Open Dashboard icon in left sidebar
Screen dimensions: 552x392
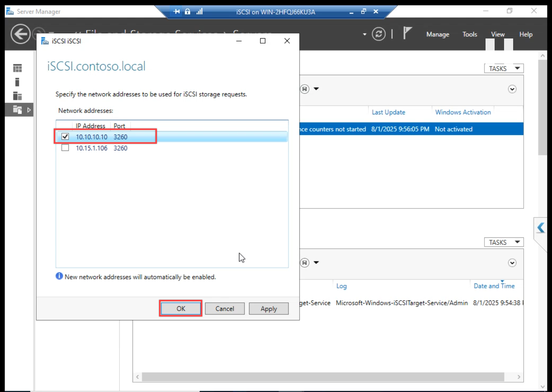click(x=17, y=68)
